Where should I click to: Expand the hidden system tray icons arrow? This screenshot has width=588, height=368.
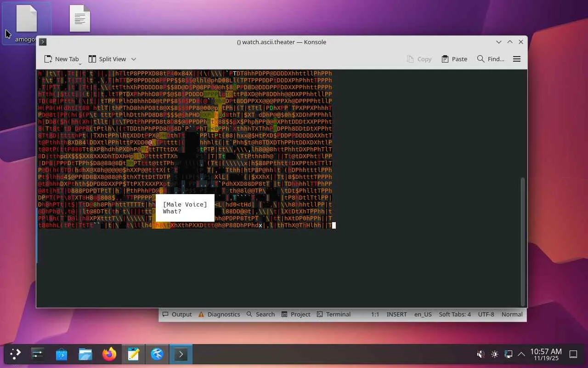[x=521, y=354]
